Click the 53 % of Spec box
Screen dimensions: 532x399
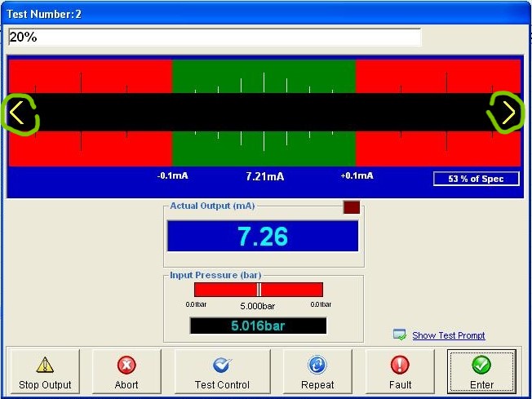pyautogui.click(x=476, y=179)
